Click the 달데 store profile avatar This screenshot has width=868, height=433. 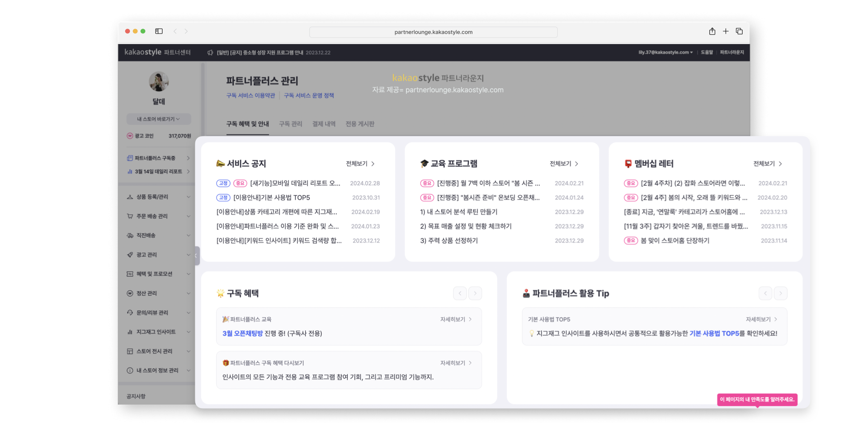(159, 81)
